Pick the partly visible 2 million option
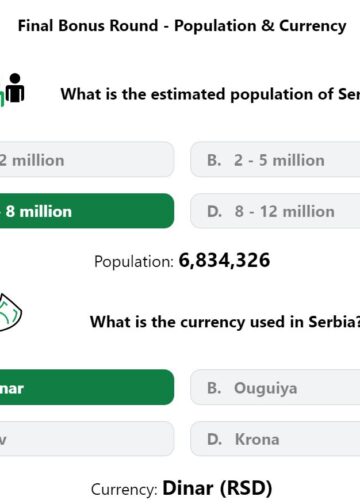This screenshot has height=504, width=360. point(87,160)
